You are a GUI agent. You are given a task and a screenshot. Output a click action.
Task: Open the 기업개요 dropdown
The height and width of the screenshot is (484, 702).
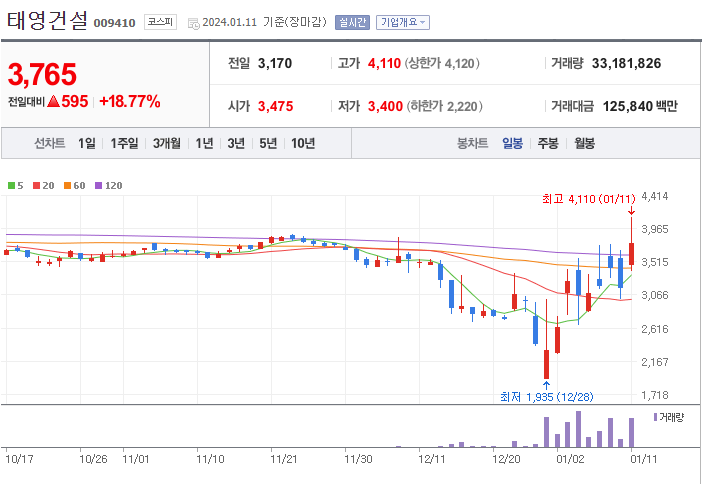pos(403,22)
